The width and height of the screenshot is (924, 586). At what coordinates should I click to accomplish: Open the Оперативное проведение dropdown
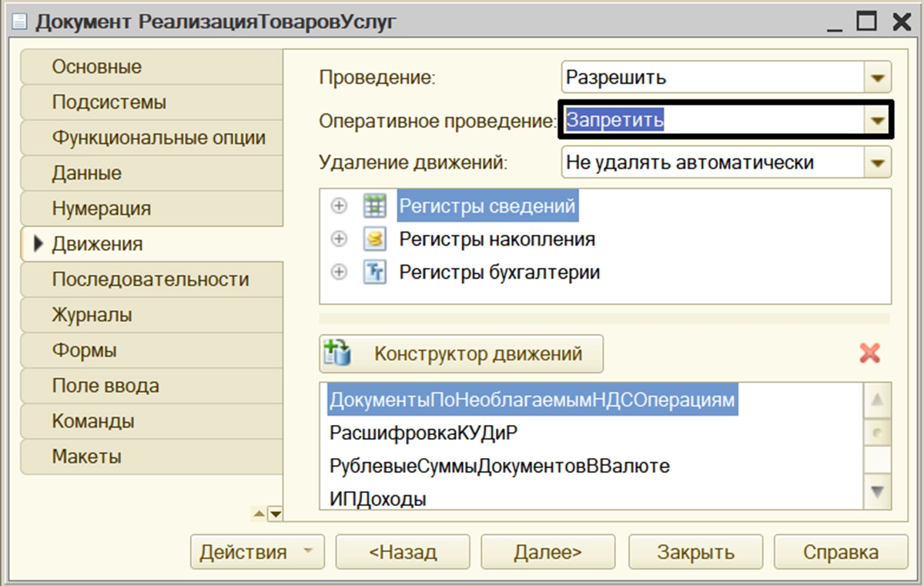tap(876, 120)
